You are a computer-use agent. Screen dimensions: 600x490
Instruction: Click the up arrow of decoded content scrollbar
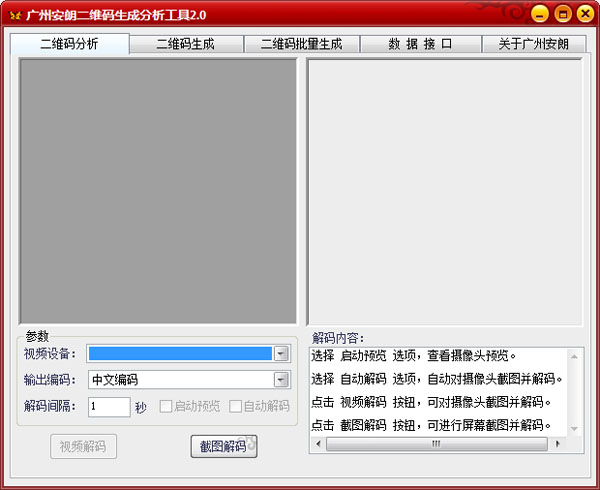click(575, 355)
